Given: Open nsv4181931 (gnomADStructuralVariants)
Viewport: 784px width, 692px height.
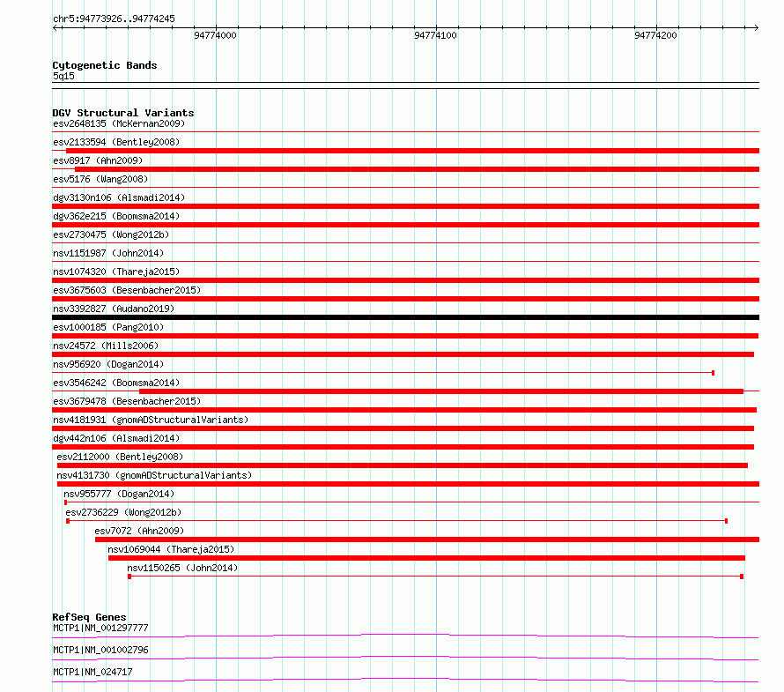Looking at the screenshot, I should pos(151,420).
